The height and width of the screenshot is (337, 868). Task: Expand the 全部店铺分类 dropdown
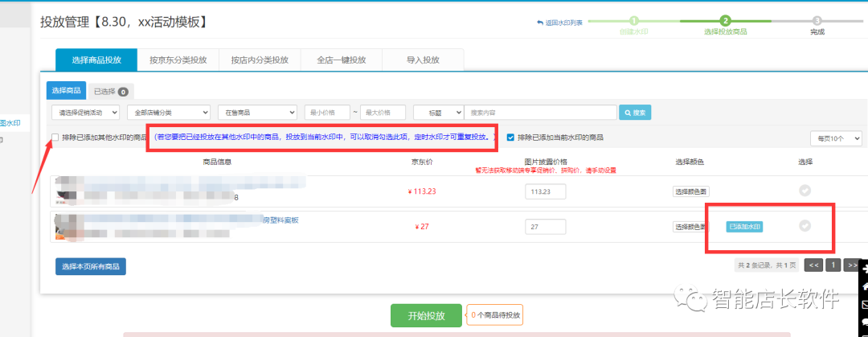(168, 113)
